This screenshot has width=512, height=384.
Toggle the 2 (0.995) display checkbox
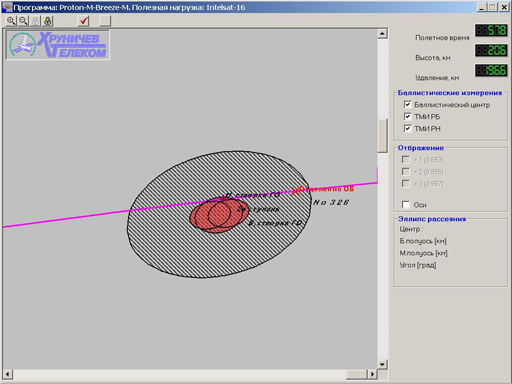[406, 172]
